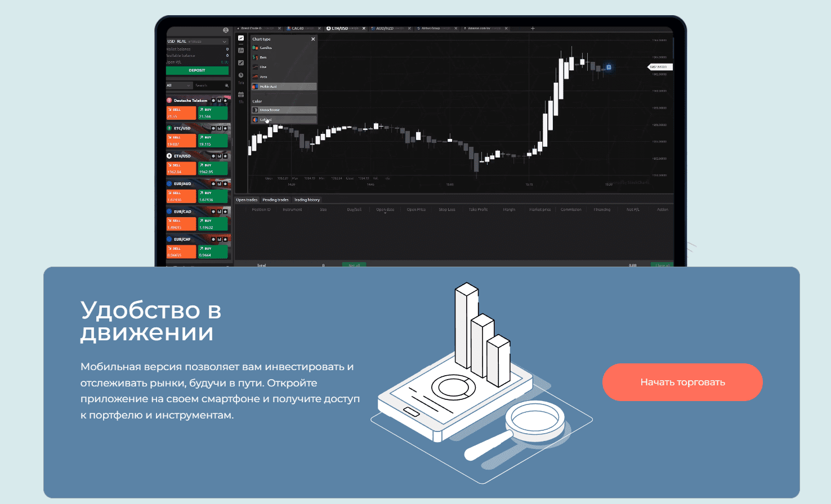Select Bars chart type

(284, 57)
